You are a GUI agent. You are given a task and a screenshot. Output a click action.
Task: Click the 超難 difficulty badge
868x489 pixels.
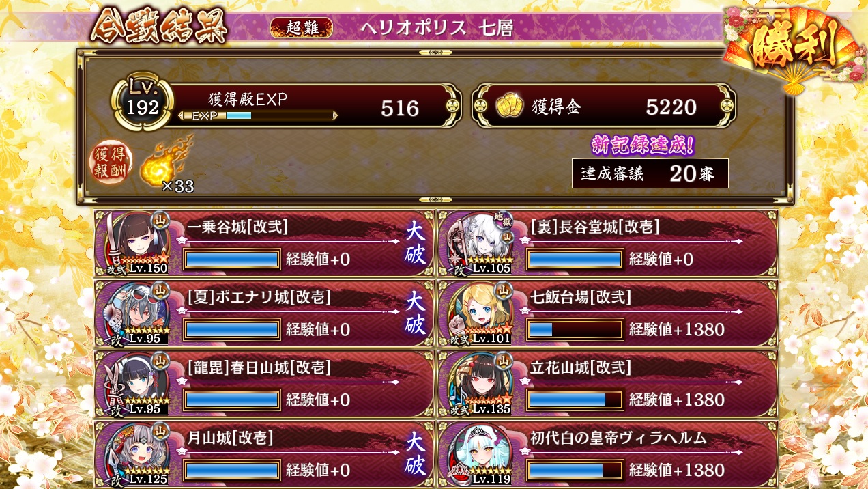coord(302,27)
